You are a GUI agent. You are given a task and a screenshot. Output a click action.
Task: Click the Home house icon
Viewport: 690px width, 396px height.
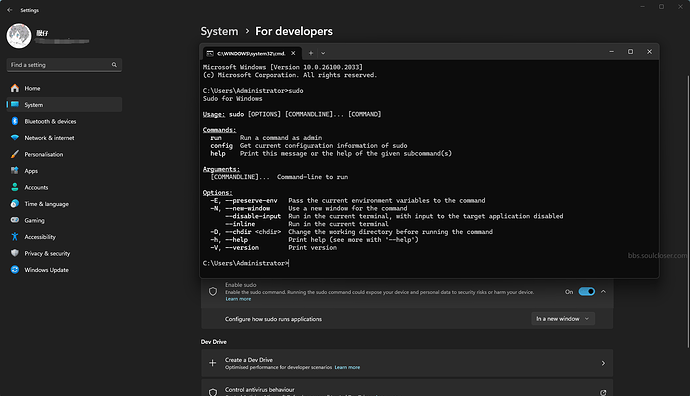click(15, 88)
